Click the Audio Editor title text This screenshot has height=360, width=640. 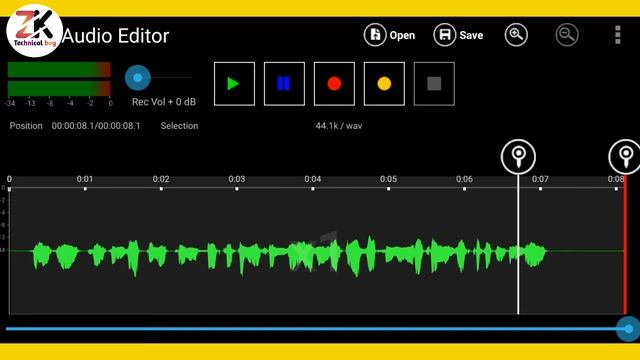(116, 36)
